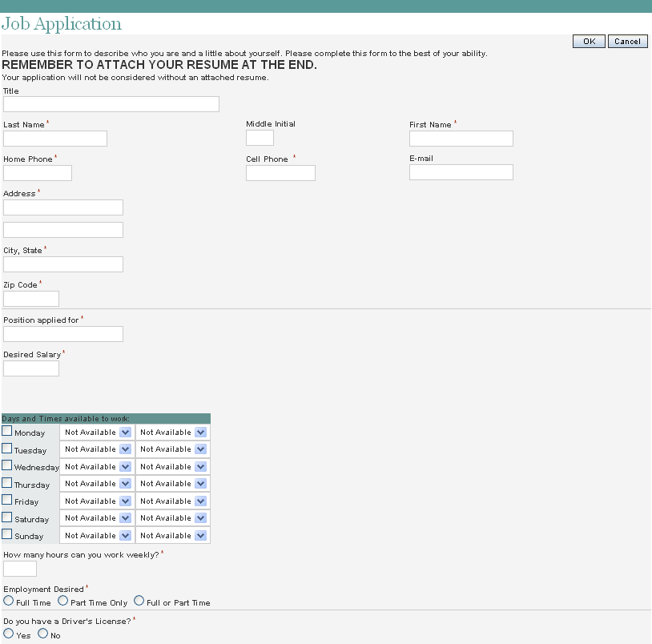Open Monday's first availability dropdown
652x644 pixels.
(97, 433)
